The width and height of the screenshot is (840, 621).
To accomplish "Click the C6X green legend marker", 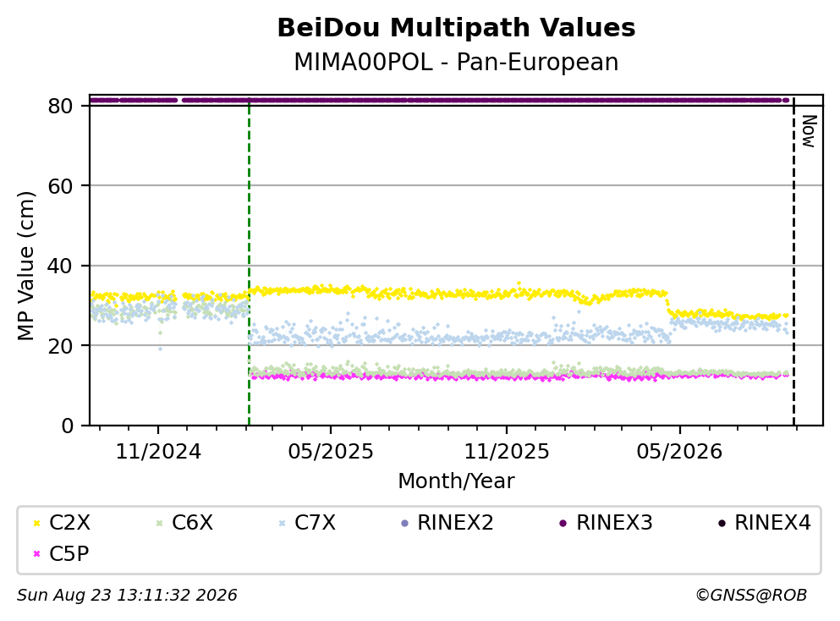I will [x=159, y=524].
